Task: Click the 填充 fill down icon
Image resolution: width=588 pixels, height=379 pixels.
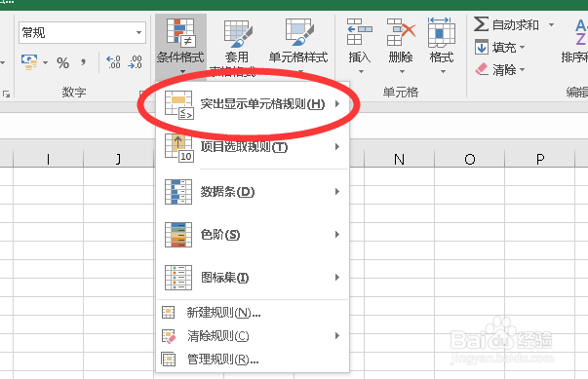Action: 482,47
